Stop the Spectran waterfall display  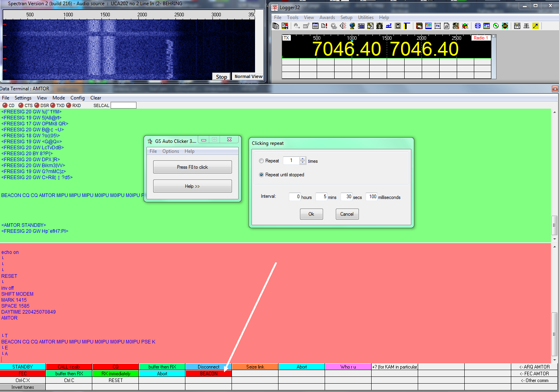click(x=222, y=77)
